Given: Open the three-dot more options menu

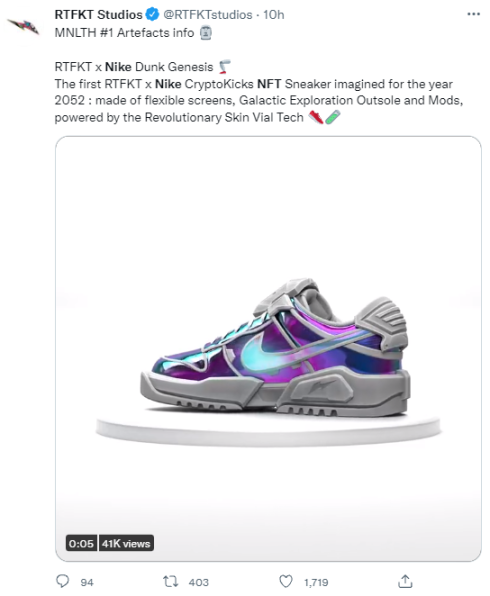Looking at the screenshot, I should point(473,14).
